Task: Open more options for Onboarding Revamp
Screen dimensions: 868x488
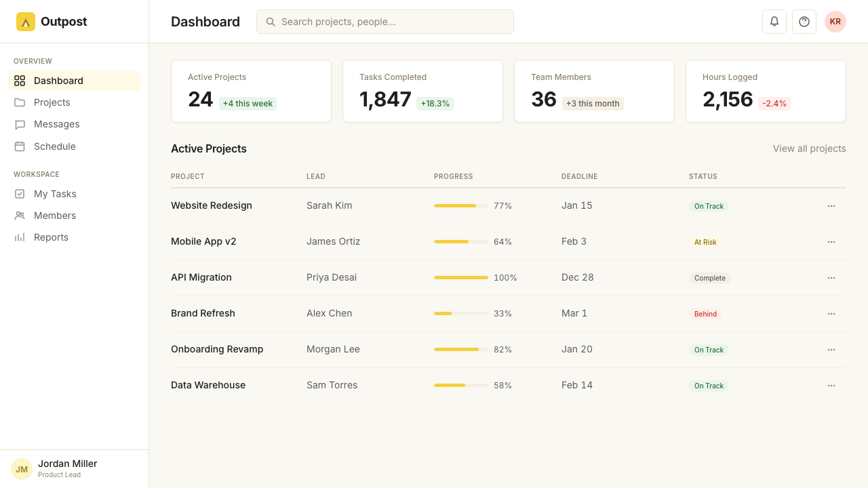Action: click(x=831, y=350)
